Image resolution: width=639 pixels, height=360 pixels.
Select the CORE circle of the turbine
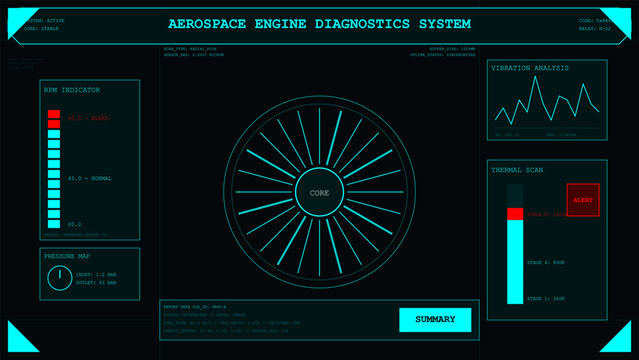pos(320,192)
